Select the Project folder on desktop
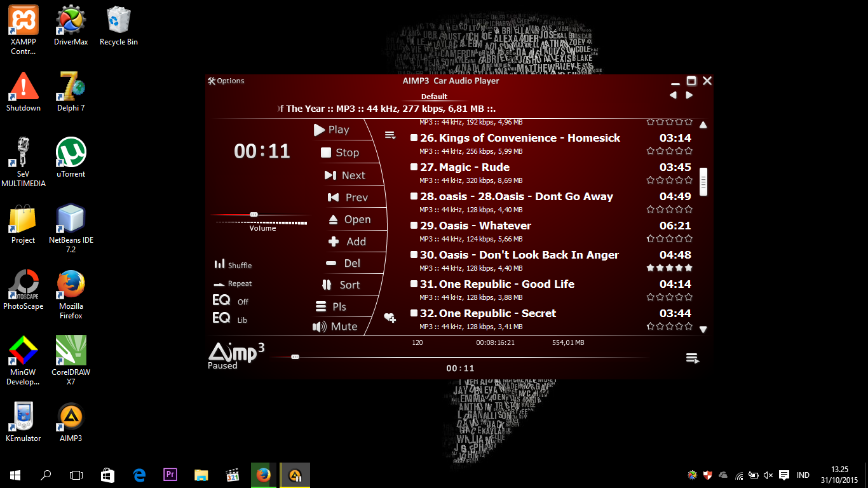Image resolution: width=868 pixels, height=488 pixels. (24, 224)
